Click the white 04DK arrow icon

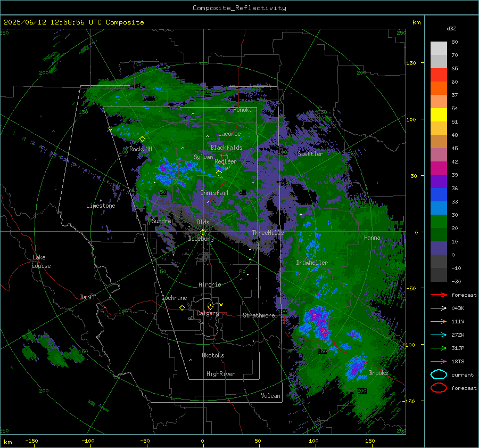439,308
